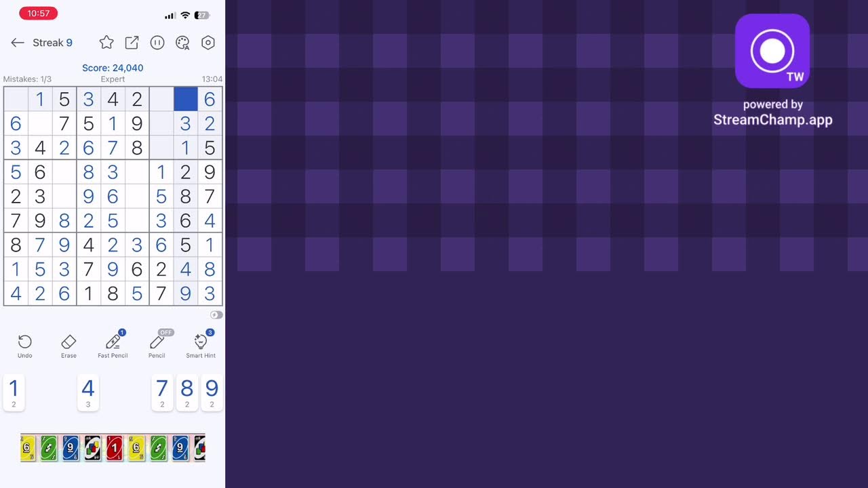Select empty cell between 6 and 7 in second row
The height and width of the screenshot is (488, 868).
tap(40, 123)
